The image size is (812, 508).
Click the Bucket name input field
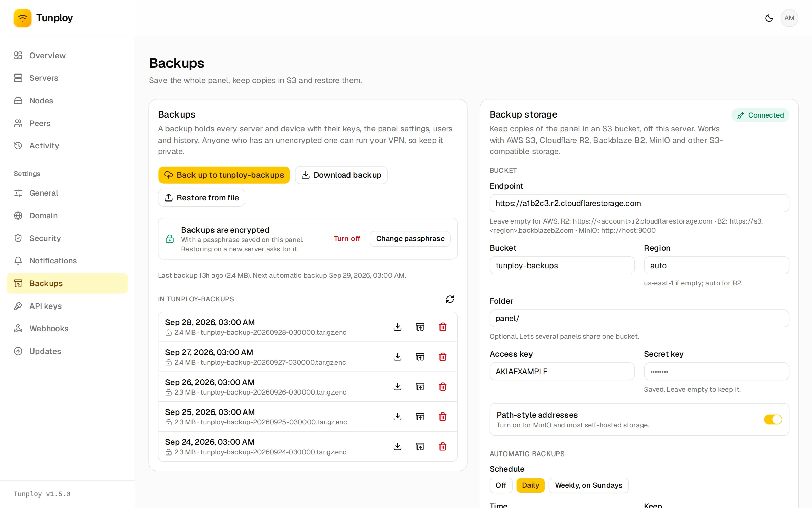click(x=562, y=266)
